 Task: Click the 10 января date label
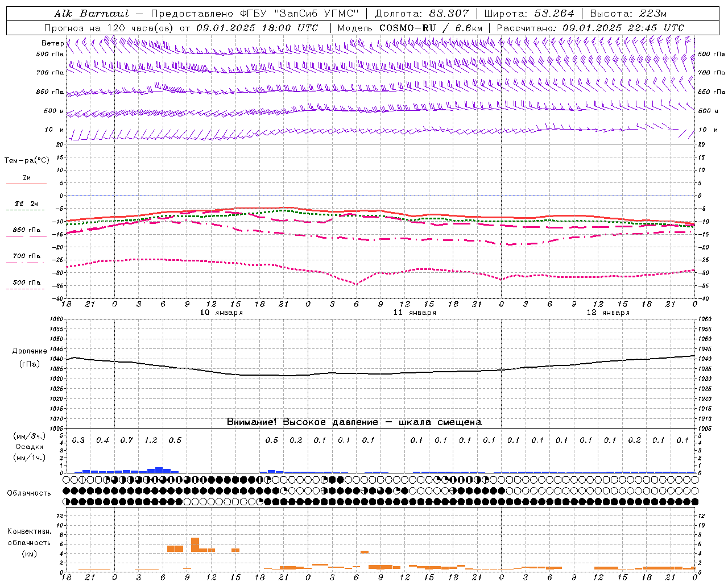coord(221,313)
